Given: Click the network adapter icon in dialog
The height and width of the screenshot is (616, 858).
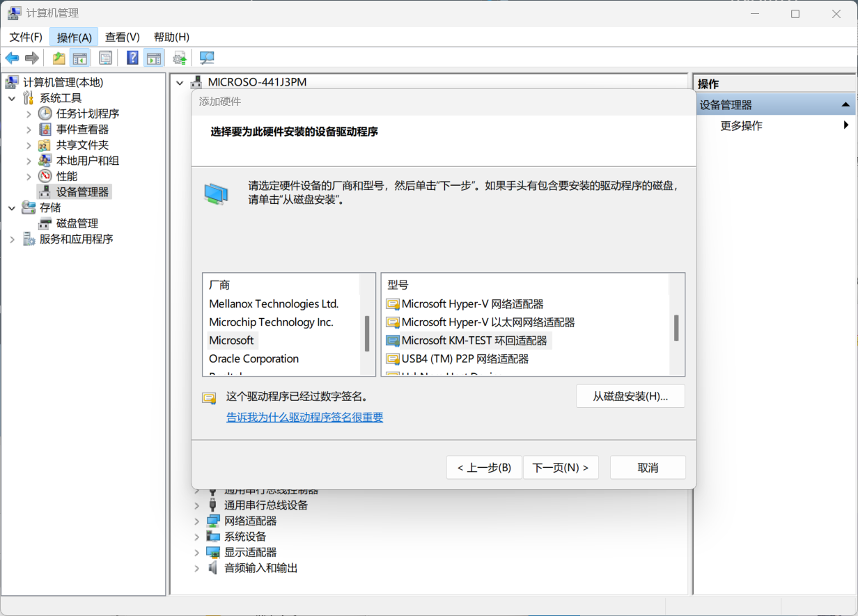Looking at the screenshot, I should click(x=216, y=194).
